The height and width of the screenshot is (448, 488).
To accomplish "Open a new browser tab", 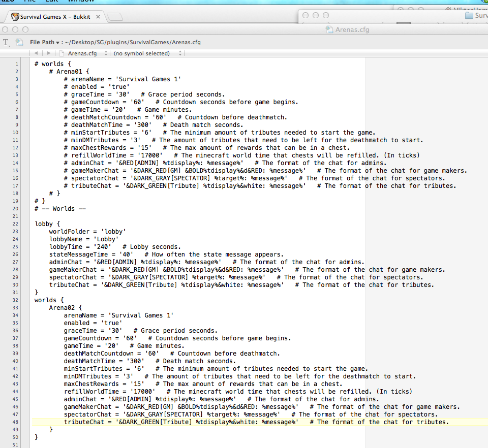I will click(x=115, y=17).
